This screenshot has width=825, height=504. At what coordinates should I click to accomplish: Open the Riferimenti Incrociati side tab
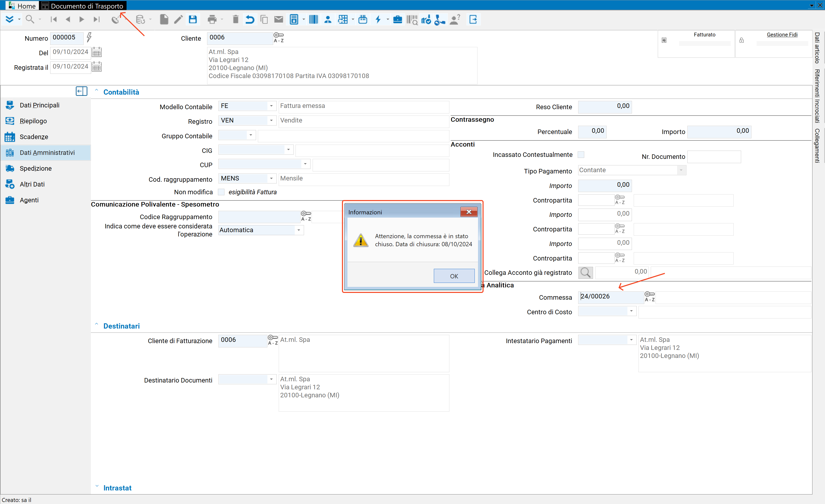coord(817,96)
